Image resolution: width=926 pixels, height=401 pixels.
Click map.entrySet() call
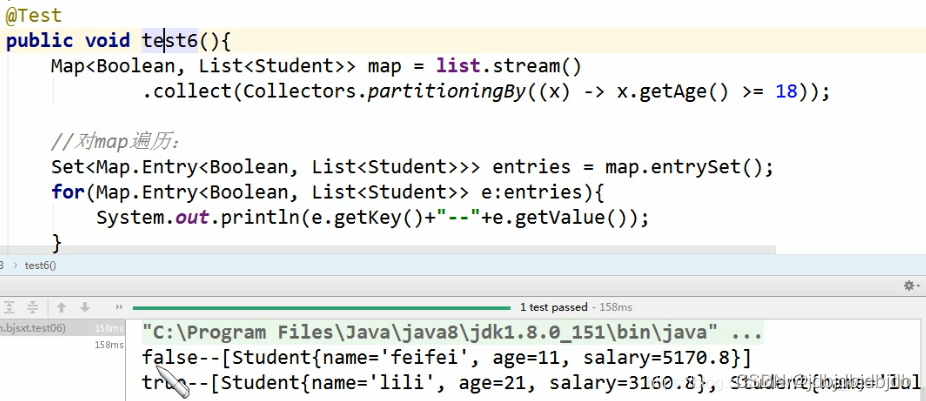coord(683,168)
